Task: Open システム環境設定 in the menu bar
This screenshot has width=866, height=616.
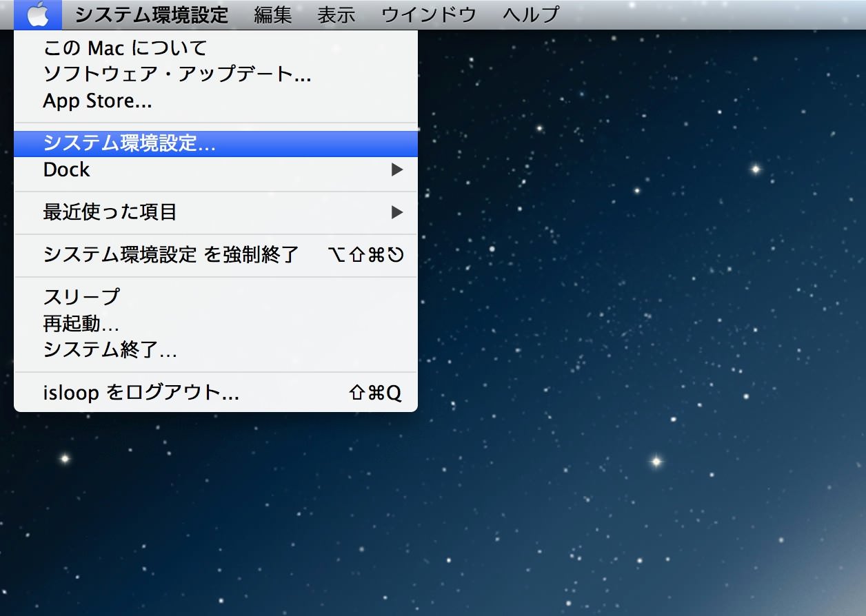Action: click(152, 15)
